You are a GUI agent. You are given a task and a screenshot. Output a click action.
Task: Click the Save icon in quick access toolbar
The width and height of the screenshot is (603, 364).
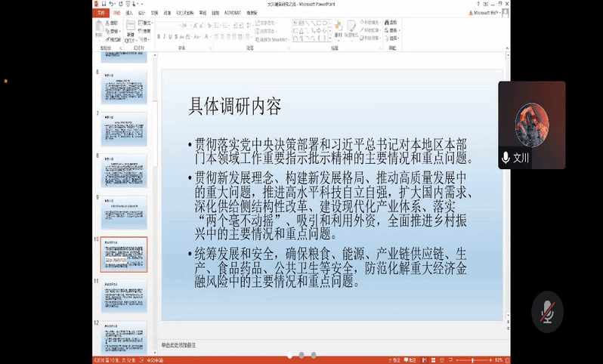pyautogui.click(x=104, y=3)
